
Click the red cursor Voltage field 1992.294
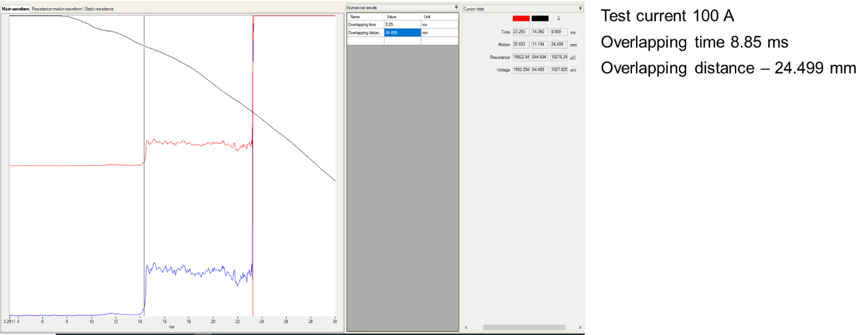click(x=521, y=70)
